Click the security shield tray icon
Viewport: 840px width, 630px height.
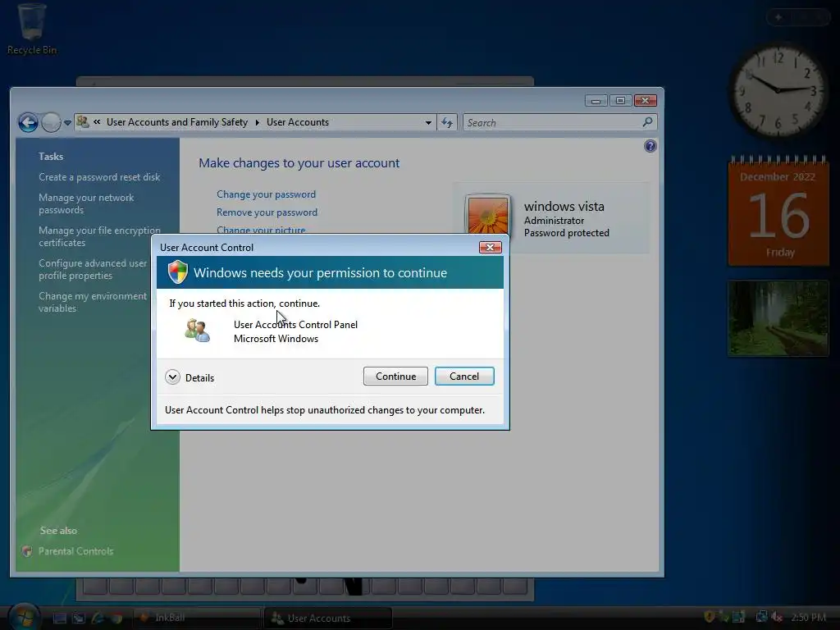(x=709, y=617)
